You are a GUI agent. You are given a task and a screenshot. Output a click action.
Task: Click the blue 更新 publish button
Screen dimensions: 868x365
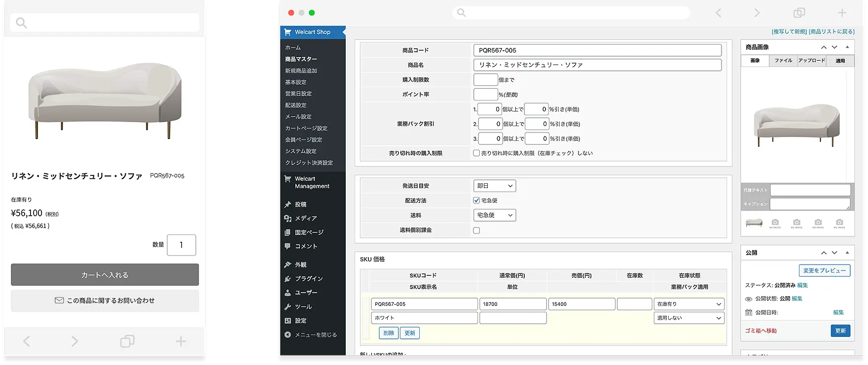coord(840,331)
